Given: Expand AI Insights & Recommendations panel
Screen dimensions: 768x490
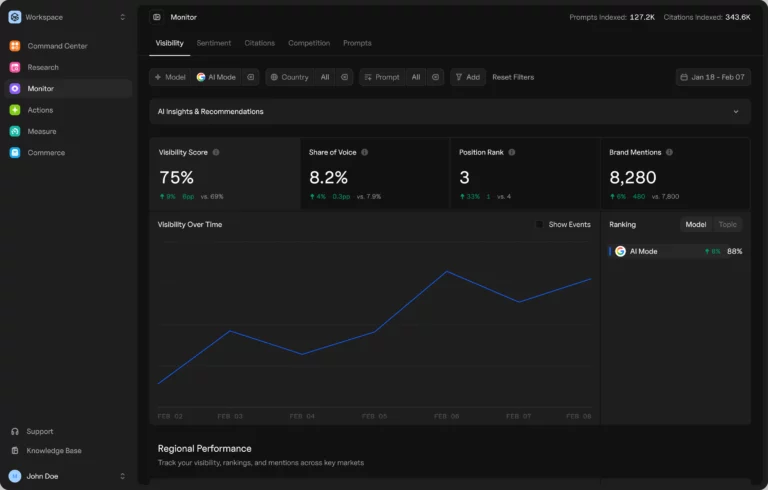Looking at the screenshot, I should coord(736,112).
